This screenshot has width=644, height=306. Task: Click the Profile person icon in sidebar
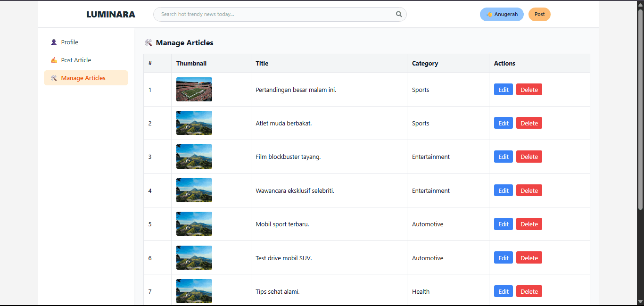(54, 42)
